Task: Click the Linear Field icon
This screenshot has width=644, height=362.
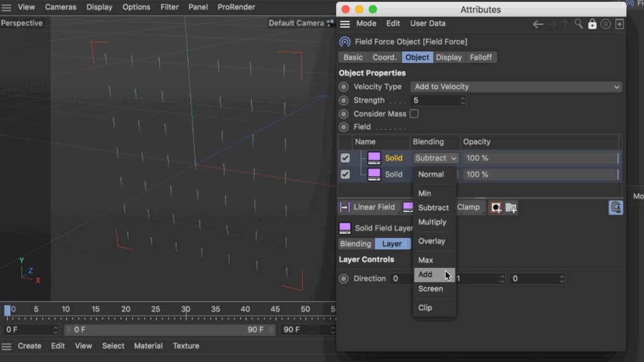Action: (345, 207)
